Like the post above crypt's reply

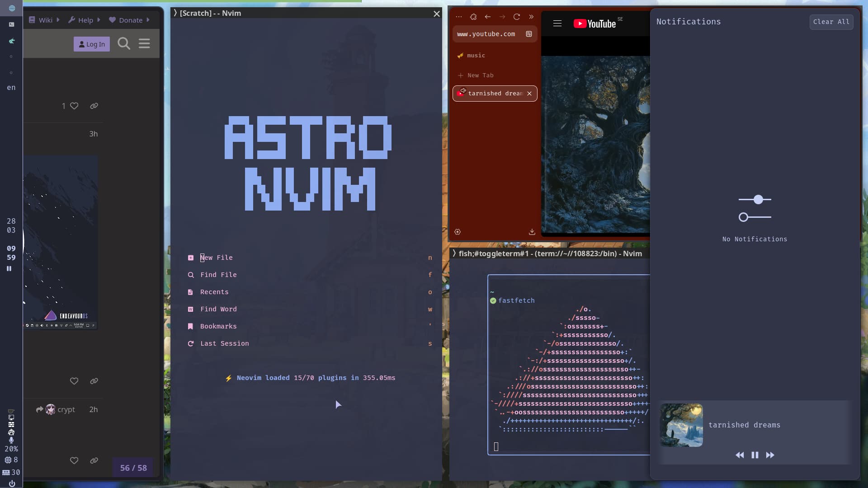point(74,381)
